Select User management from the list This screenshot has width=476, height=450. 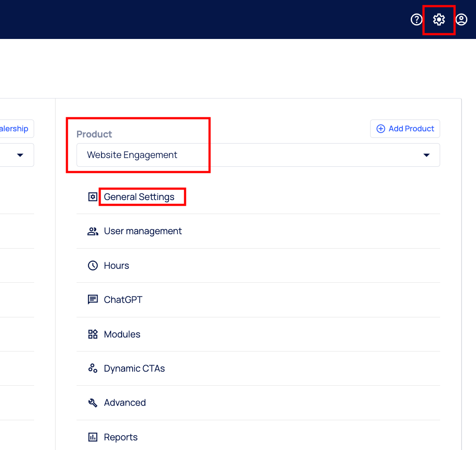(x=143, y=231)
